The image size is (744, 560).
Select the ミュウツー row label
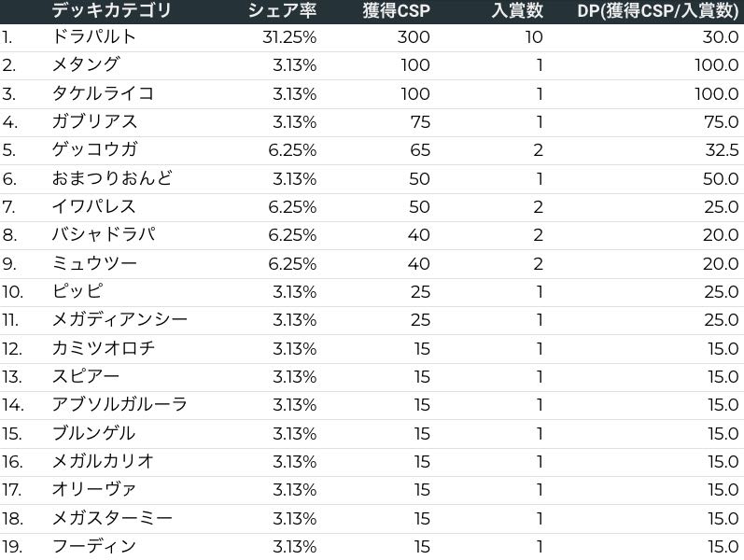(x=94, y=263)
